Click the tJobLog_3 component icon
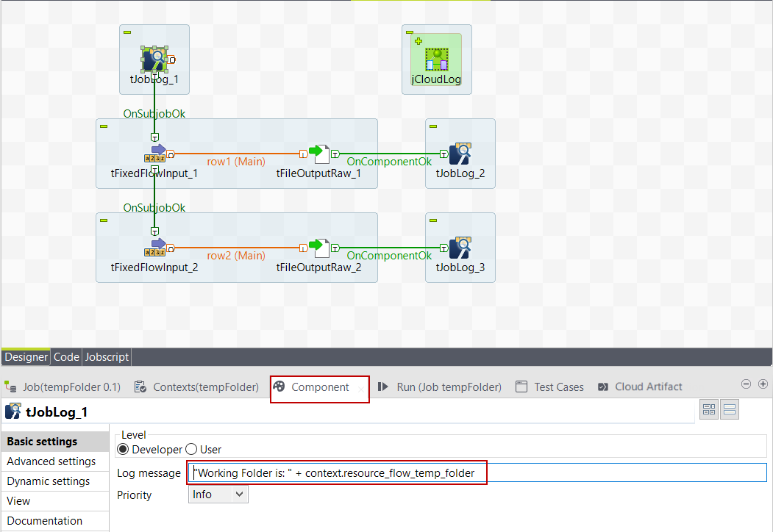The image size is (773, 532). tap(460, 248)
